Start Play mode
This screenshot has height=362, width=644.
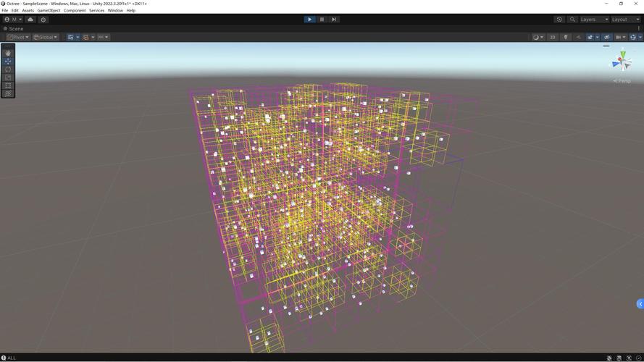[x=309, y=20]
